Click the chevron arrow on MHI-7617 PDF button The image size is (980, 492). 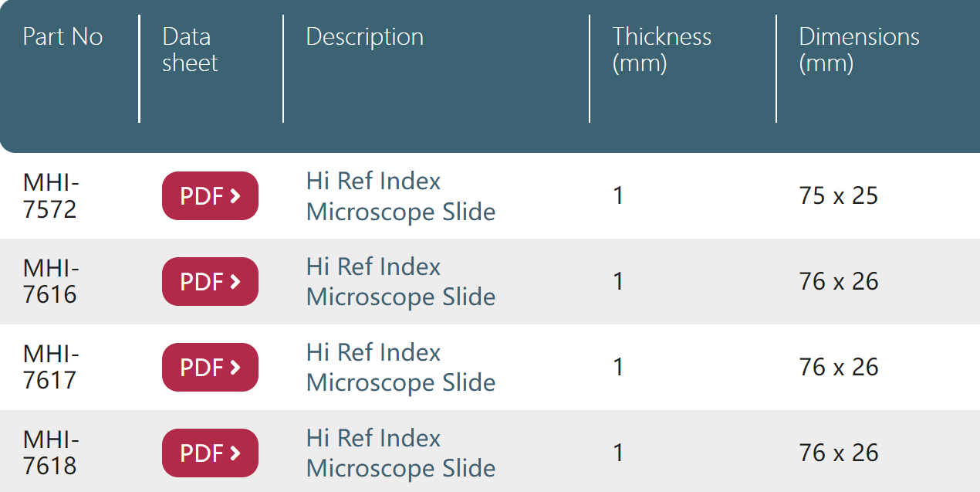(235, 368)
